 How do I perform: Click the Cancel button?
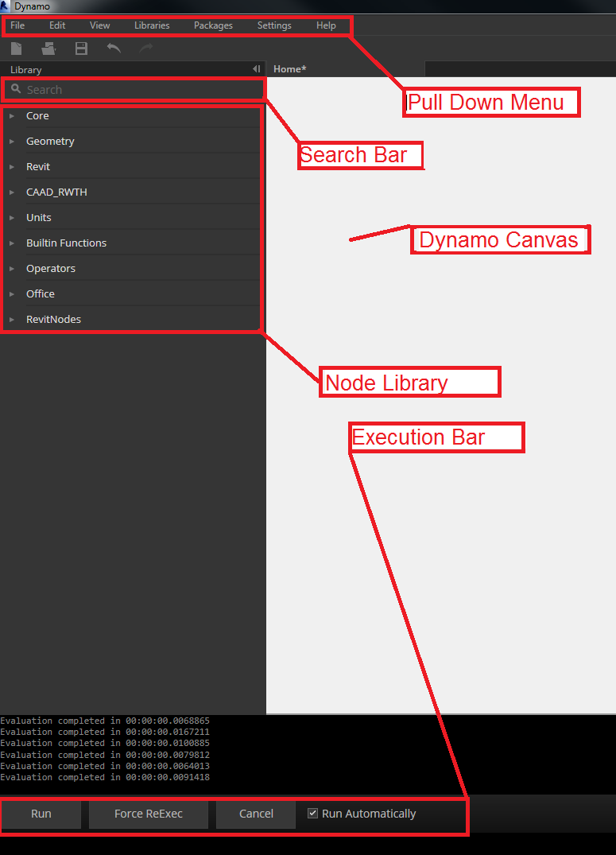[x=256, y=814]
